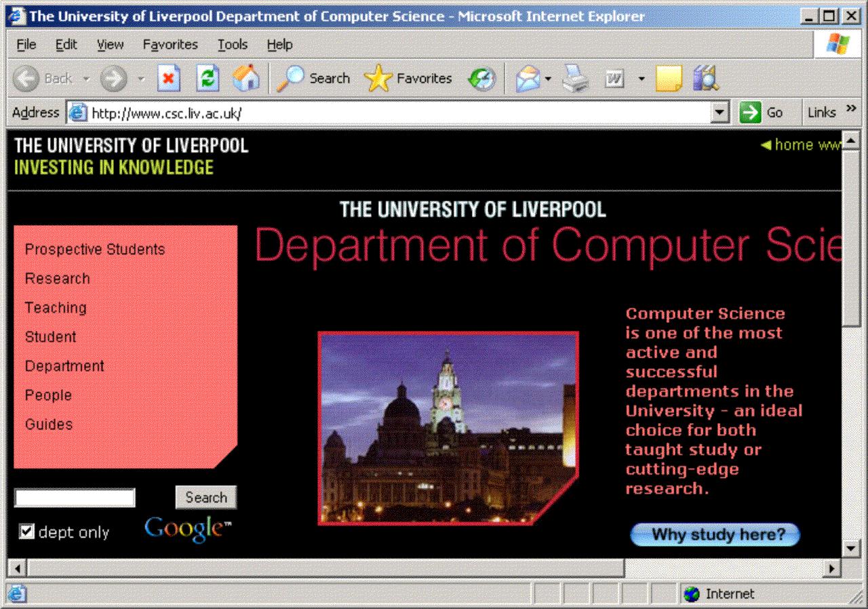
Task: Click the Google logo
Action: 188,530
